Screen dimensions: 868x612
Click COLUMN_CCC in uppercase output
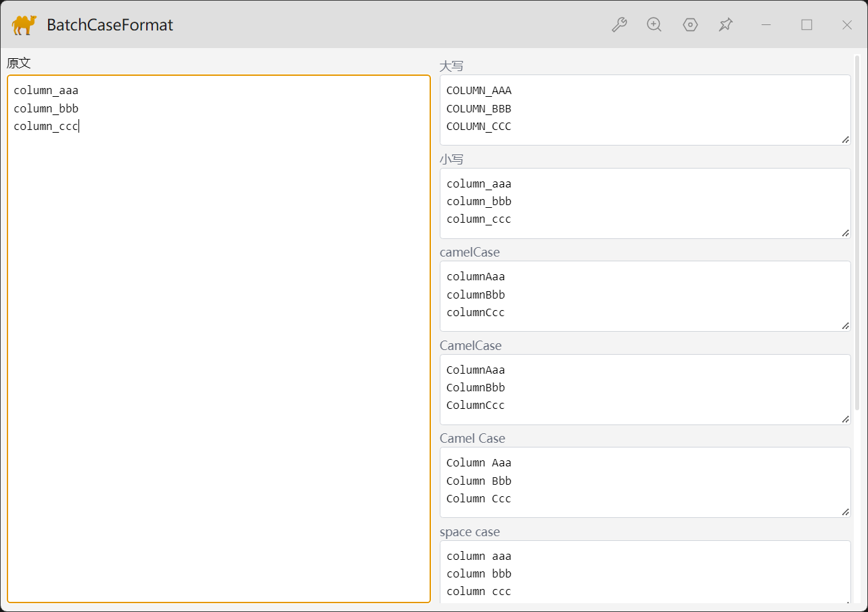[x=479, y=126]
